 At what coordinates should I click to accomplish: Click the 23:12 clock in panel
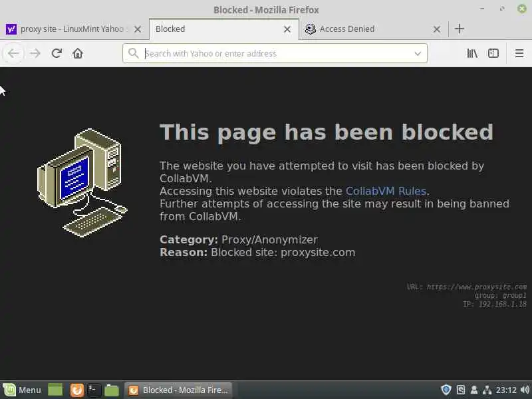[506, 390]
